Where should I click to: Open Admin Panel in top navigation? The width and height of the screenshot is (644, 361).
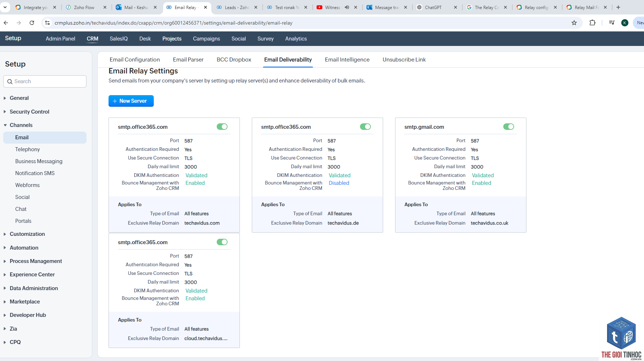coord(60,39)
